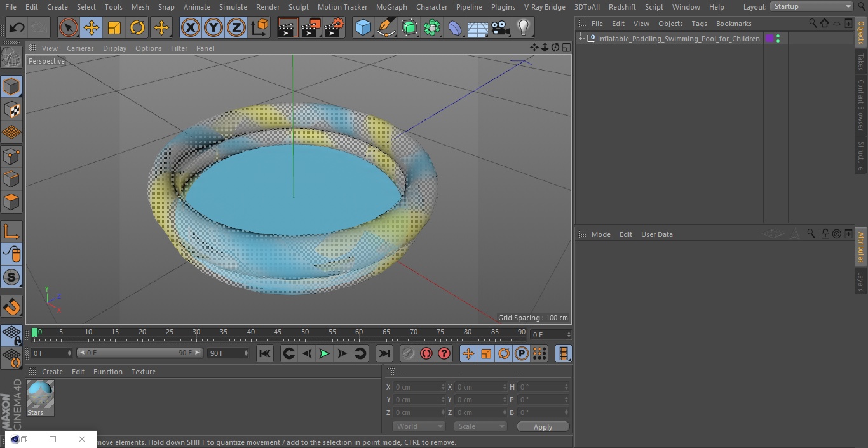Open the MoGraph menu
Screen dimensions: 868x448
pyautogui.click(x=391, y=7)
